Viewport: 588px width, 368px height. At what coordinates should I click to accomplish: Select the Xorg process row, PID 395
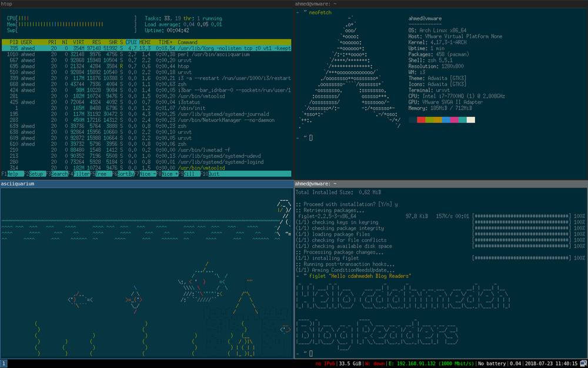point(146,48)
